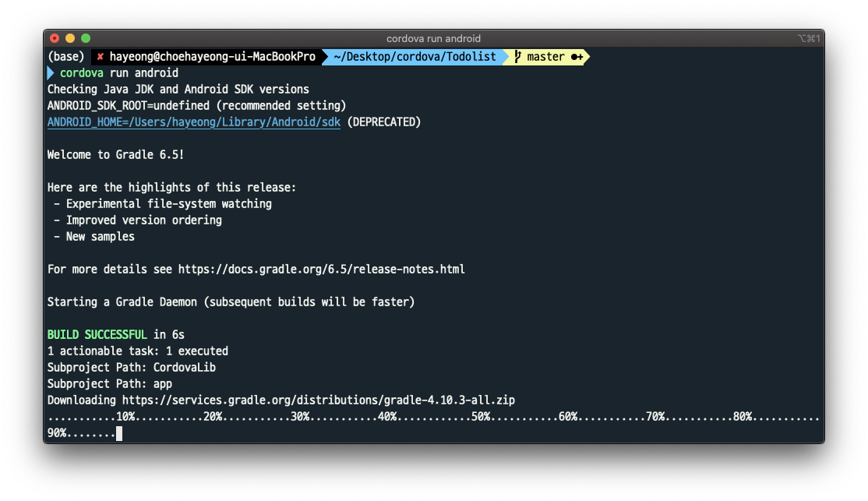Click 'Here are the highlights of this release:'
Screen dimensions: 868x501
pos(171,187)
